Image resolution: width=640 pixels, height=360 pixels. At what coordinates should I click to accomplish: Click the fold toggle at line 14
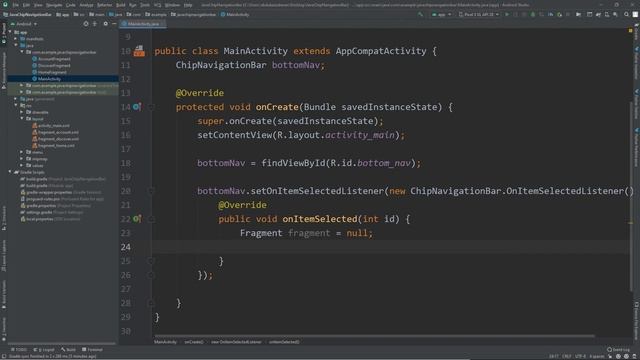pos(151,107)
